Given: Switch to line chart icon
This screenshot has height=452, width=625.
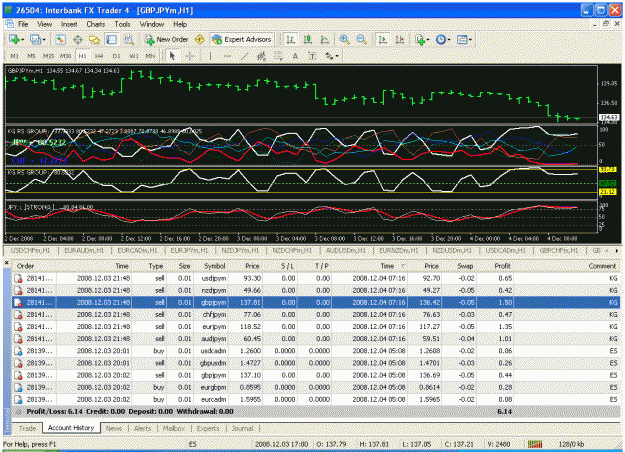Looking at the screenshot, I should 324,39.
